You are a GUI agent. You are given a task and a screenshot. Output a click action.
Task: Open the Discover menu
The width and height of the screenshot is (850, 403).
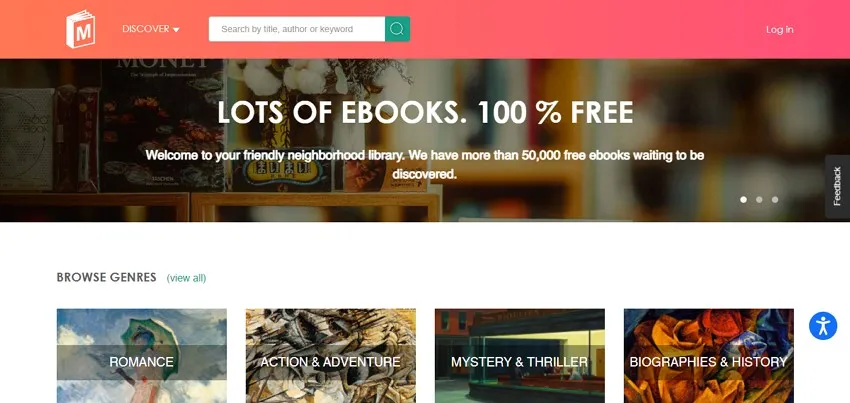click(x=151, y=29)
